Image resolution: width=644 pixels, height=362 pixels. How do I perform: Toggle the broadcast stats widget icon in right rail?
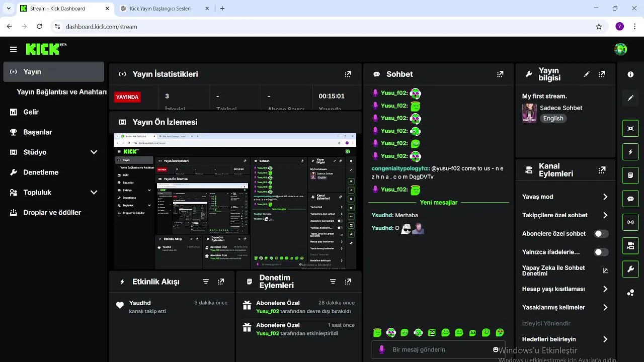[x=630, y=222]
